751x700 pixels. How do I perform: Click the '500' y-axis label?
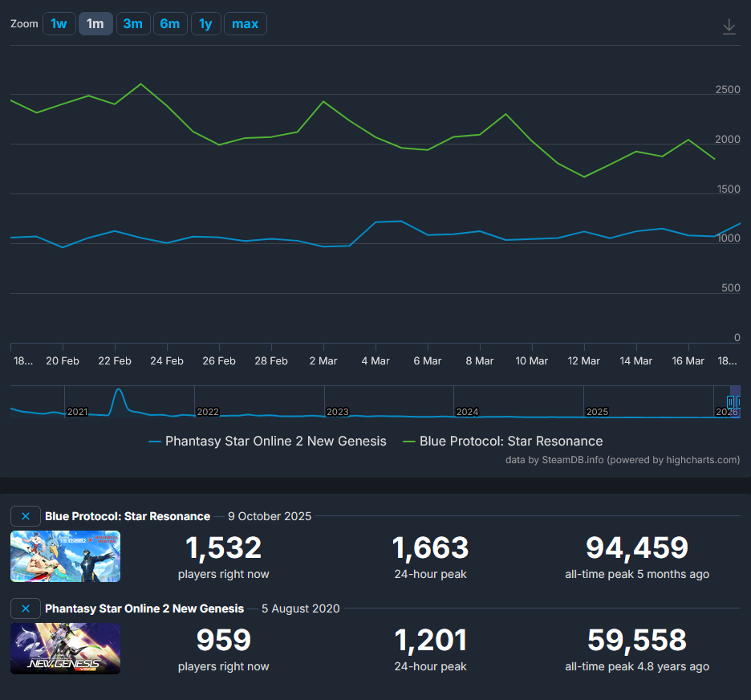tap(731, 287)
